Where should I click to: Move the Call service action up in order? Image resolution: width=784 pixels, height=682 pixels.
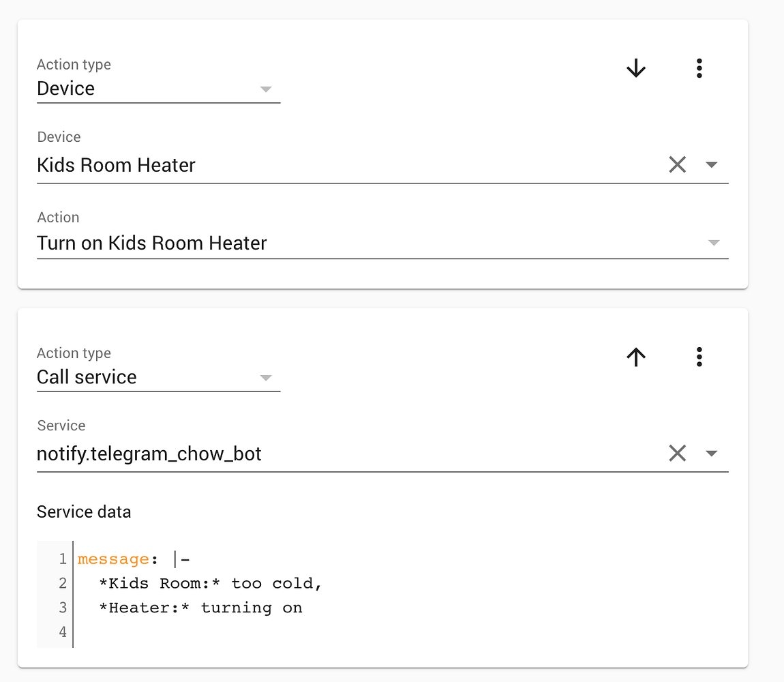point(635,357)
